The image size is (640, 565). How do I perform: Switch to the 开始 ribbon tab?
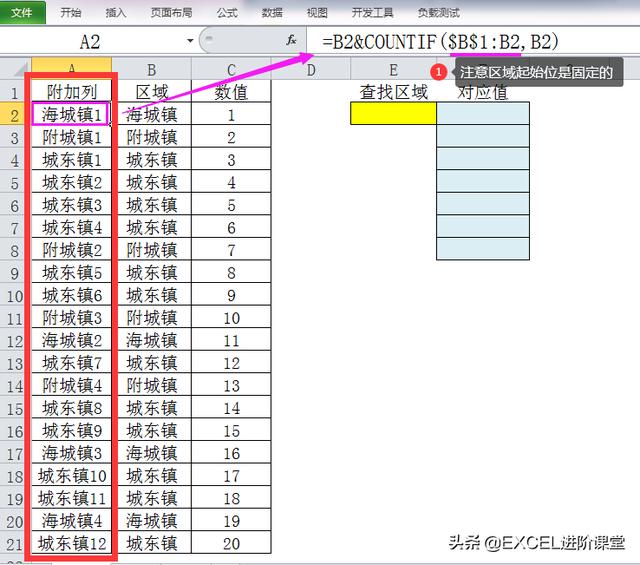tap(71, 13)
